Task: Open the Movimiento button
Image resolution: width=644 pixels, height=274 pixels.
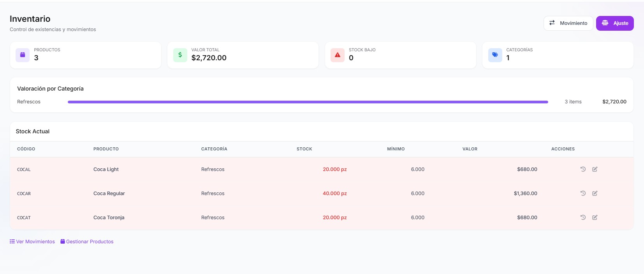Action: click(568, 23)
